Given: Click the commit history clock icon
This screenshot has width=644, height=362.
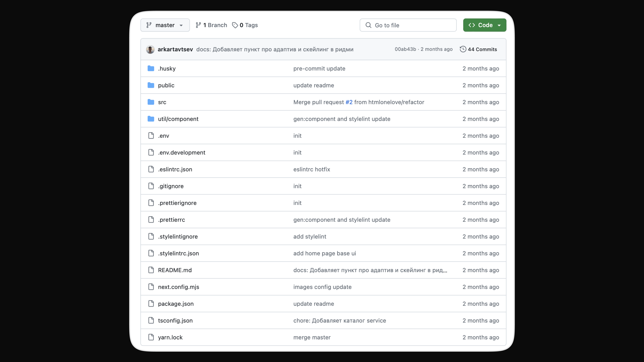Looking at the screenshot, I should click(x=463, y=49).
